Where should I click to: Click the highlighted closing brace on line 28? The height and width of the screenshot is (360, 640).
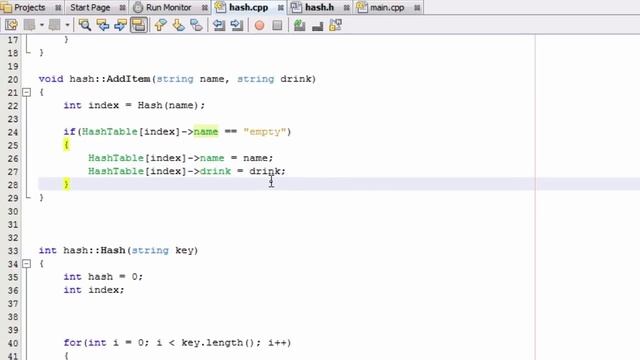tap(66, 184)
